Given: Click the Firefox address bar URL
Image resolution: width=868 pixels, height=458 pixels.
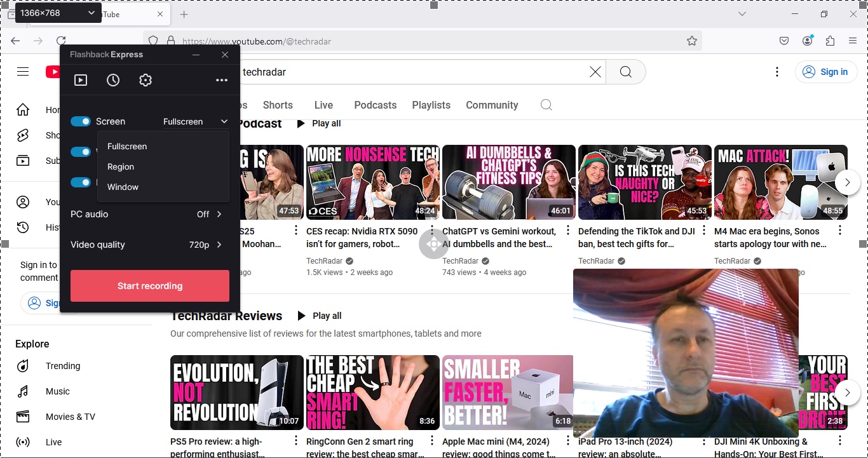Looking at the screenshot, I should click(x=257, y=41).
